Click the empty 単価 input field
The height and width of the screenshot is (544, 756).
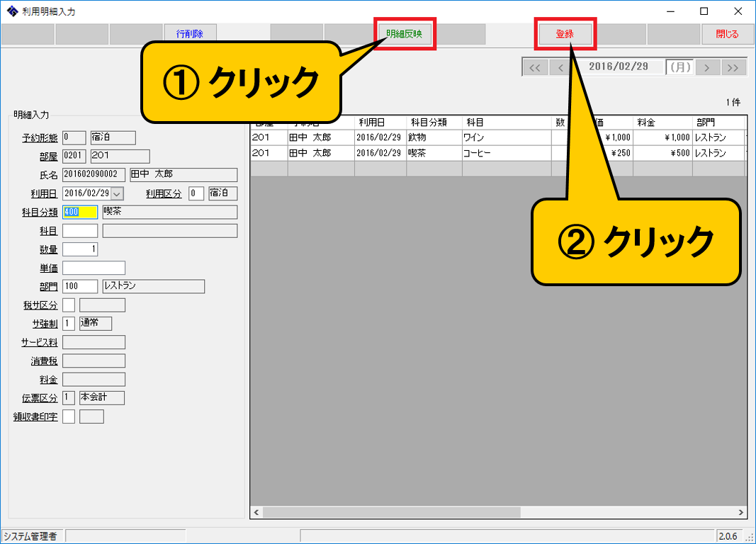94,268
